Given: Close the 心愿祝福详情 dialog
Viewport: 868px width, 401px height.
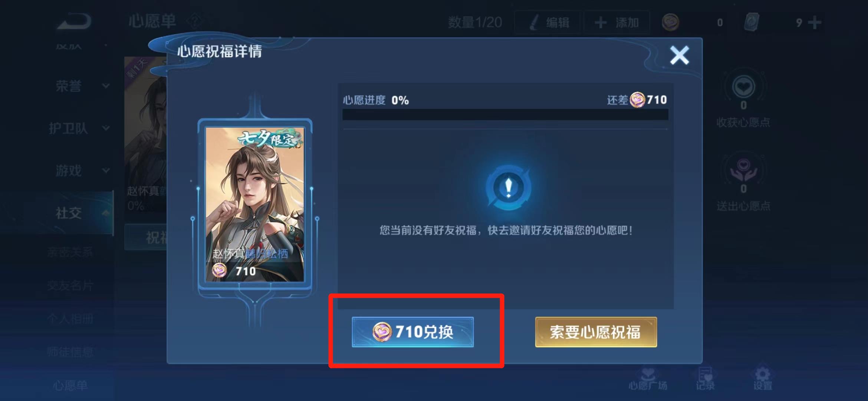Looking at the screenshot, I should [679, 55].
